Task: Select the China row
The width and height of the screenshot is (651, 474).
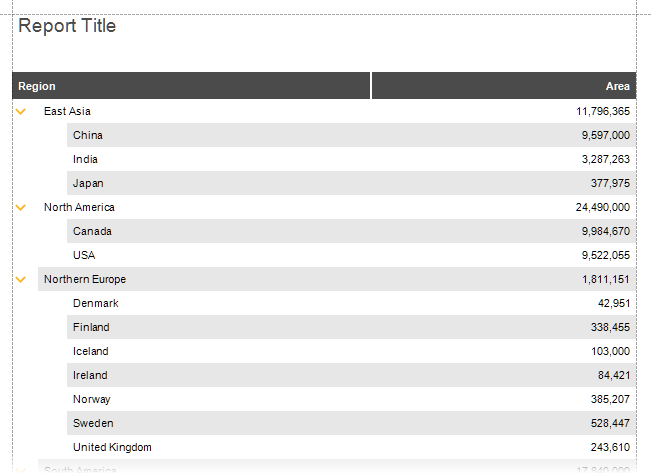Action: (351, 135)
